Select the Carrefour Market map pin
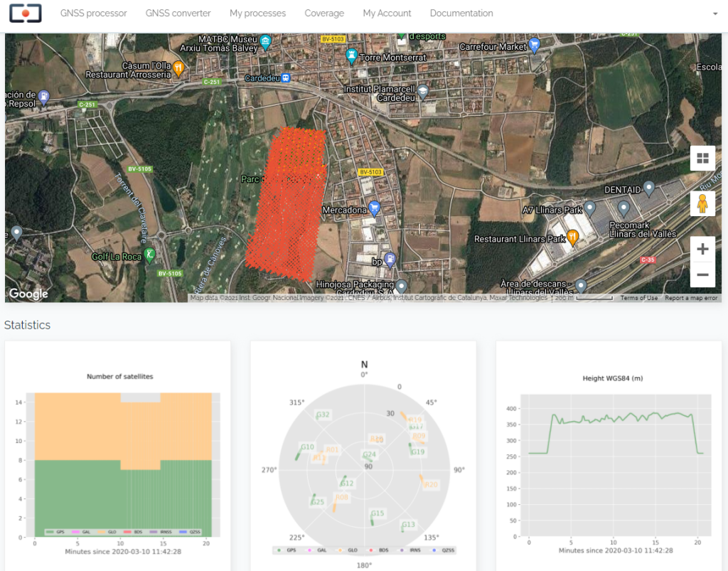This screenshot has height=571, width=728. [x=535, y=45]
